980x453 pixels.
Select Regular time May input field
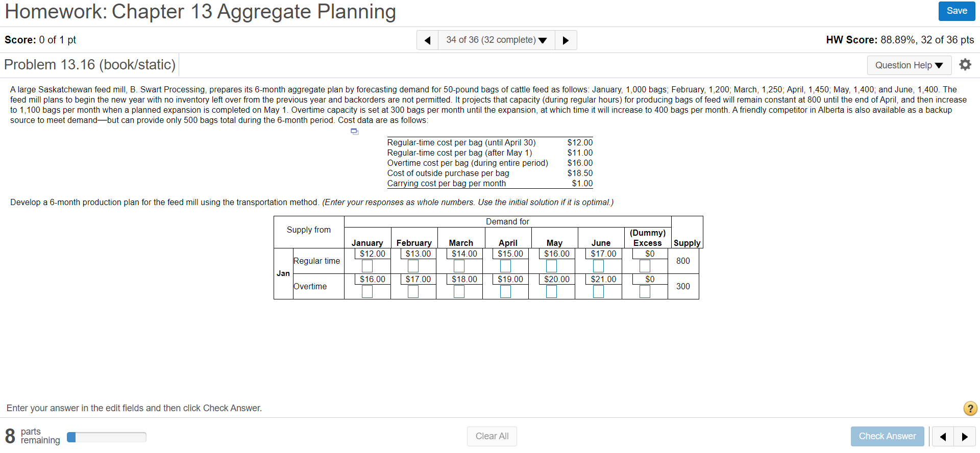pos(551,266)
